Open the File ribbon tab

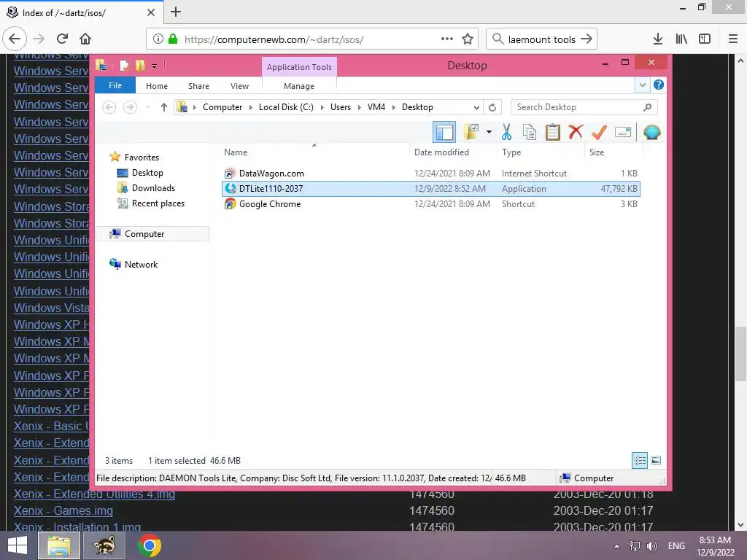(x=115, y=85)
